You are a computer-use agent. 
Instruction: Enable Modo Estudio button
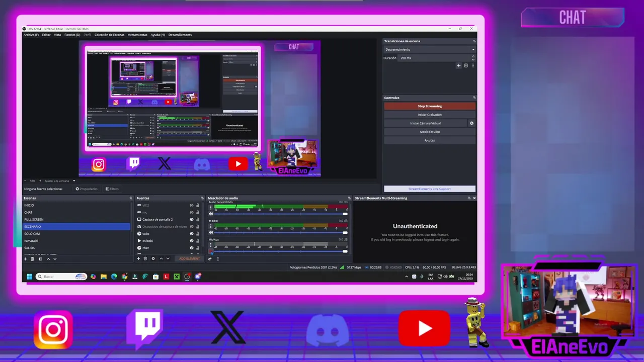point(430,132)
